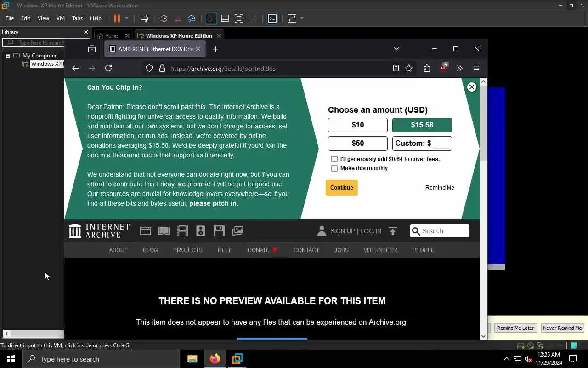Select My Computer in the Library tree
This screenshot has width=588, height=368.
40,56
